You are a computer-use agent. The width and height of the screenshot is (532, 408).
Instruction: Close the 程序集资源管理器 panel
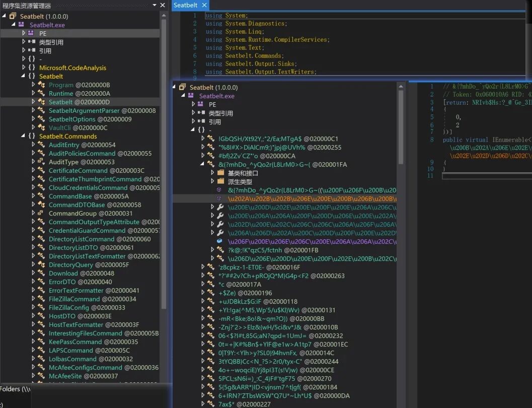[163, 5]
